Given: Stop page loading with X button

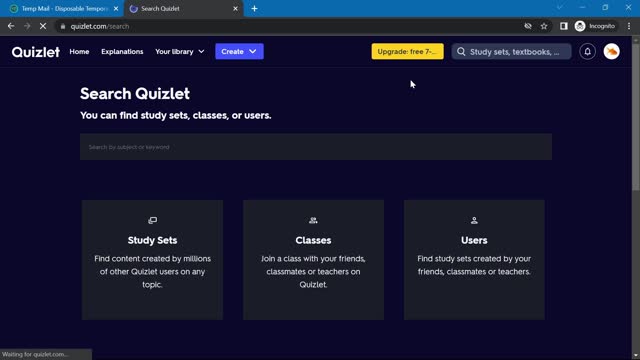Looking at the screenshot, I should tap(43, 26).
